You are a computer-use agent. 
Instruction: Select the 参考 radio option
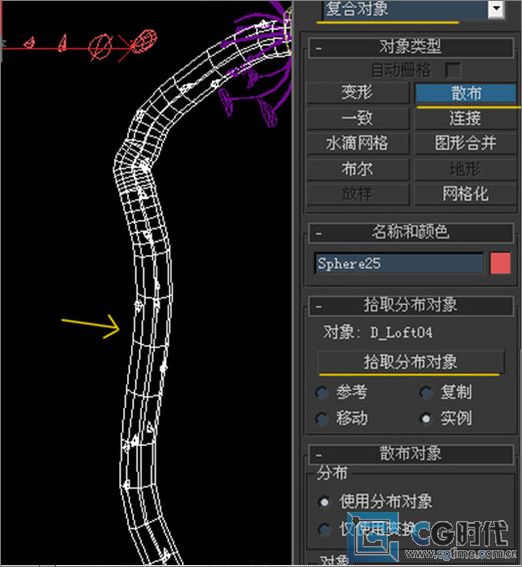pos(342,392)
